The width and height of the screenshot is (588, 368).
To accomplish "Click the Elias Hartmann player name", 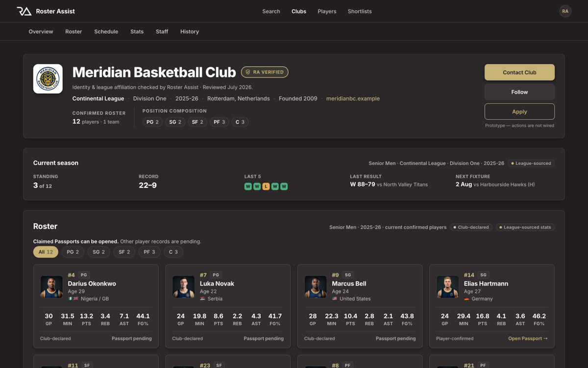I will coord(486,284).
